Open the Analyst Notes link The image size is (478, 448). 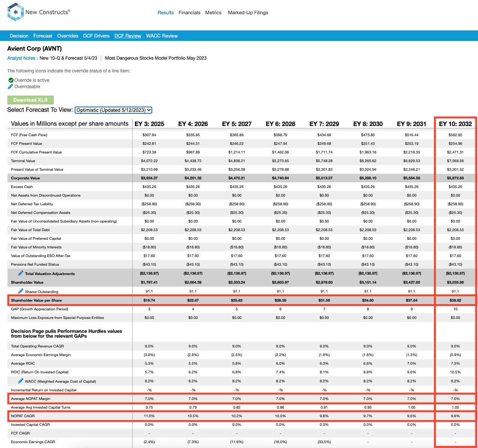(21, 58)
